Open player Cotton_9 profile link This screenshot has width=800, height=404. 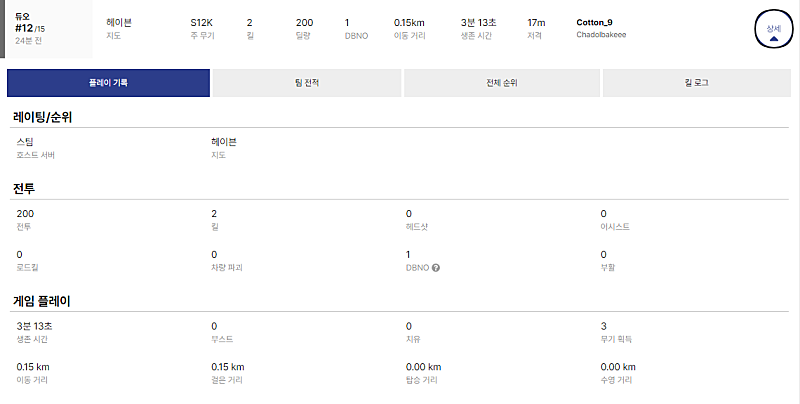pyautogui.click(x=594, y=22)
